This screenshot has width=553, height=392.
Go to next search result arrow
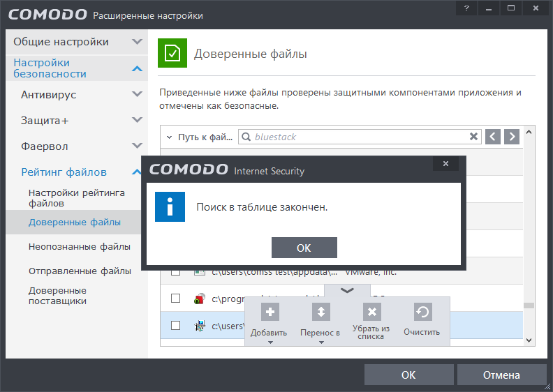(512, 137)
